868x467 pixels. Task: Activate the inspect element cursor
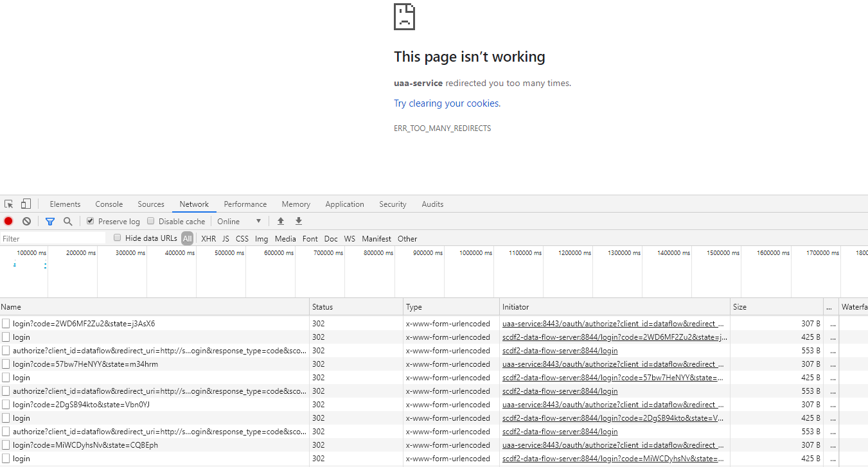click(8, 204)
